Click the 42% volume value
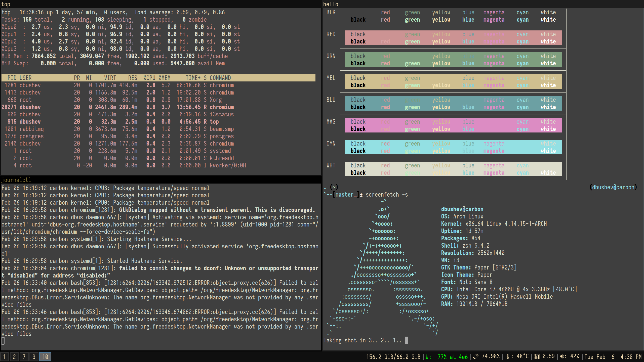 pos(575,357)
